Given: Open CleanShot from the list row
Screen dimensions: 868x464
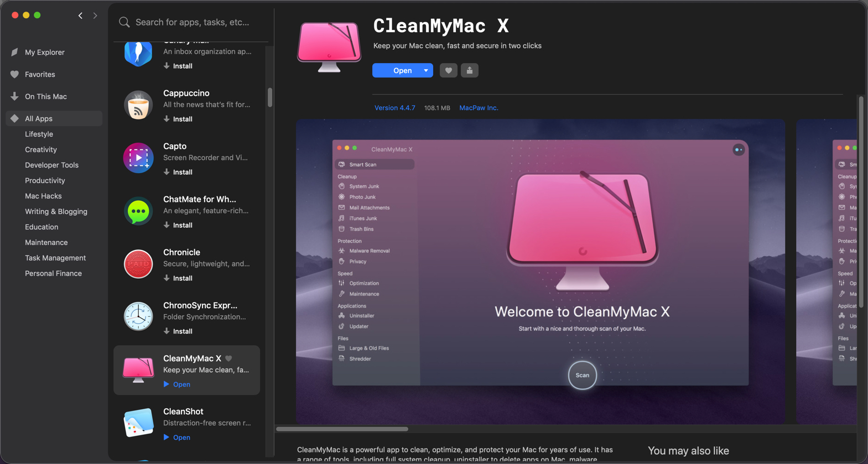Looking at the screenshot, I should [177, 437].
